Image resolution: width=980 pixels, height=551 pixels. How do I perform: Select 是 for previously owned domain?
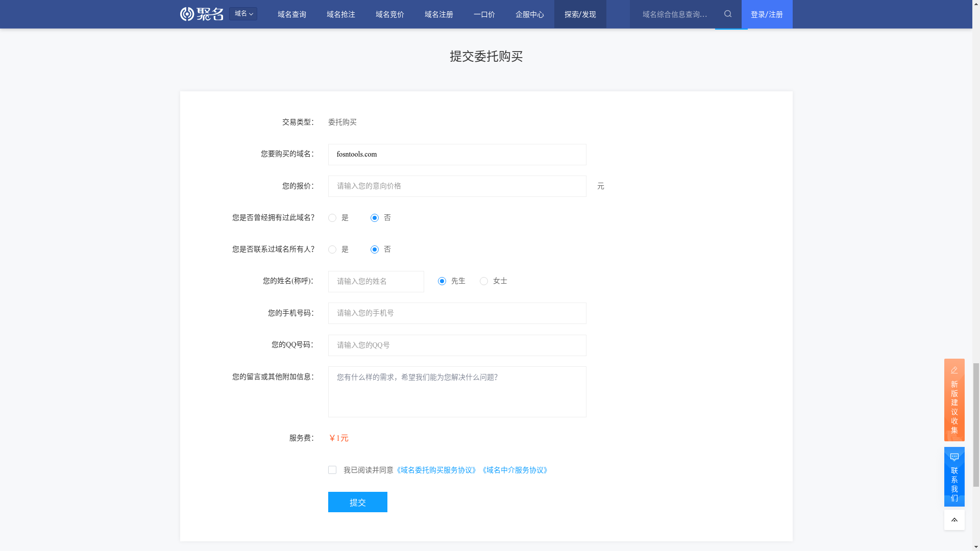click(332, 218)
